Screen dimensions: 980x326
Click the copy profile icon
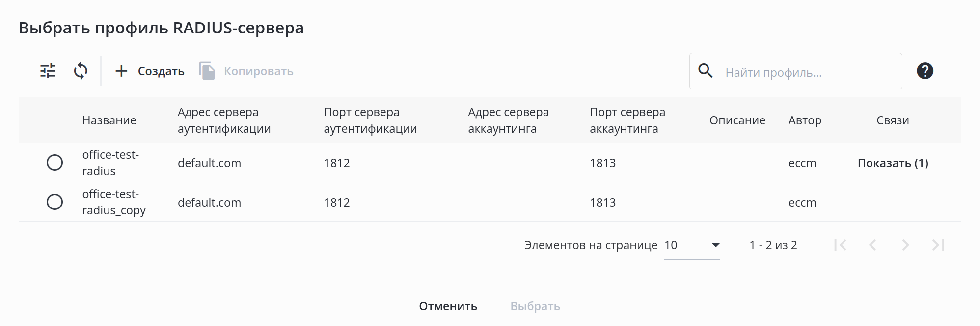pos(207,71)
